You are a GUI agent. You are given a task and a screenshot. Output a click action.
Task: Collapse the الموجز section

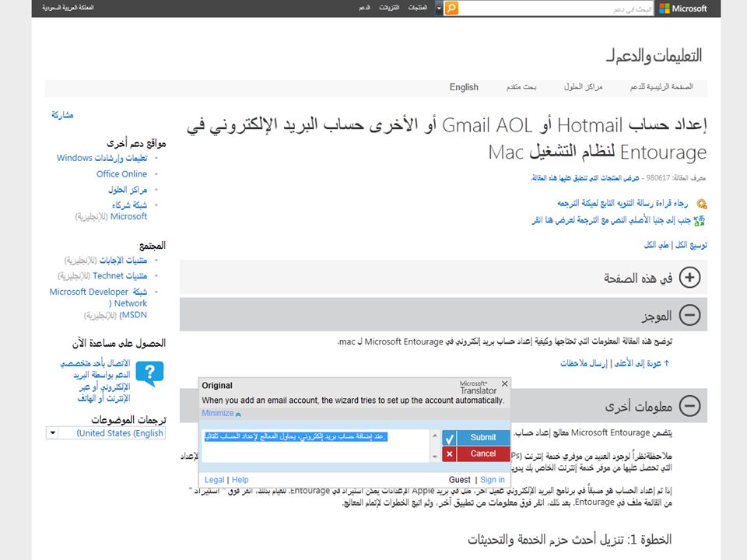[x=690, y=315]
